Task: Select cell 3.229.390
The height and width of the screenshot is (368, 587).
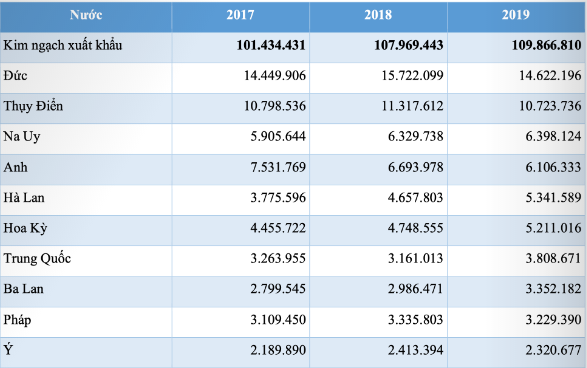Action: click(554, 320)
